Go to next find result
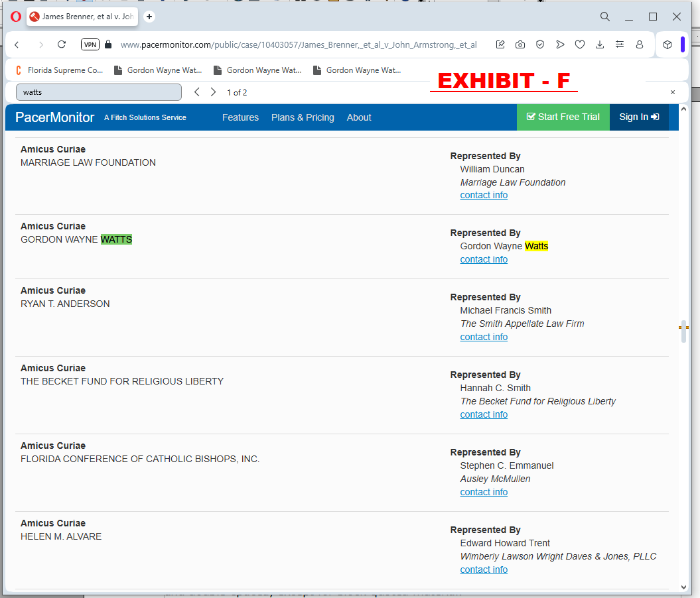 [x=213, y=92]
